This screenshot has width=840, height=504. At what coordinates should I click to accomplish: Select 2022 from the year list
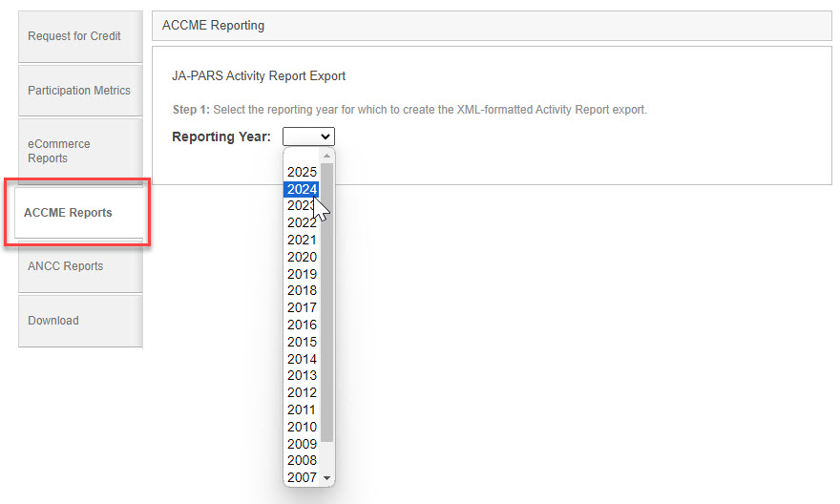point(302,222)
